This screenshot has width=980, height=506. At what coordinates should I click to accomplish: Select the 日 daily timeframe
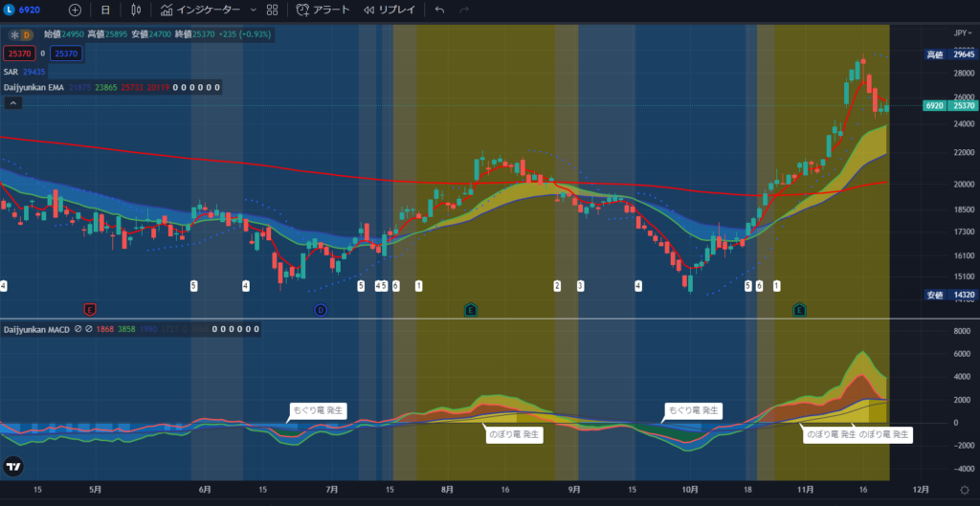click(105, 10)
